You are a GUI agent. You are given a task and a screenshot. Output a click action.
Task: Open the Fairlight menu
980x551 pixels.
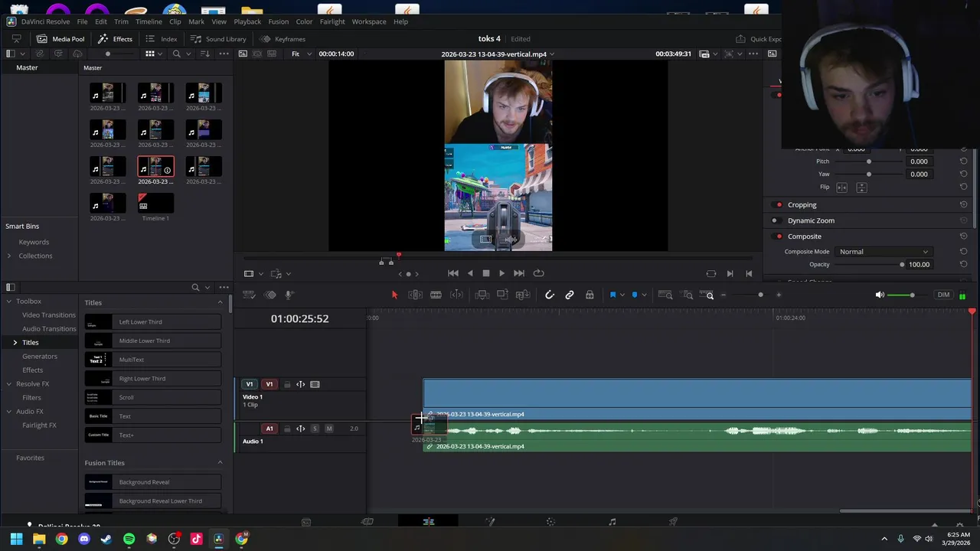click(x=332, y=21)
